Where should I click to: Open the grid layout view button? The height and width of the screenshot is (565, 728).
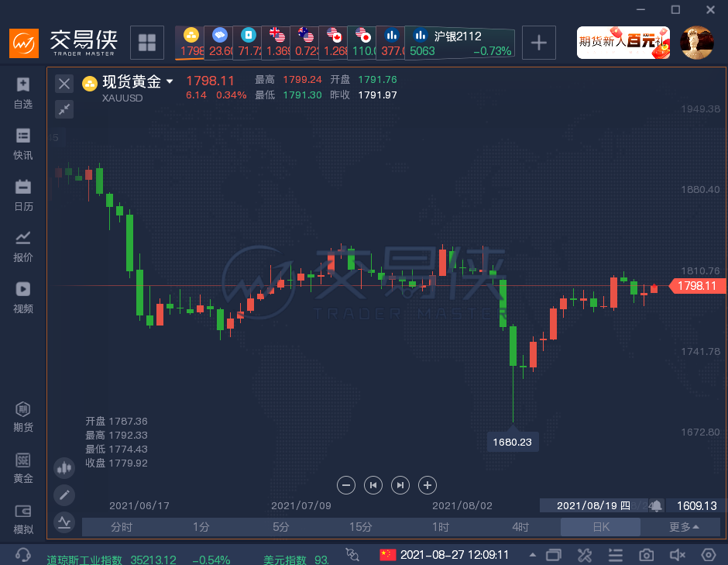(x=146, y=43)
